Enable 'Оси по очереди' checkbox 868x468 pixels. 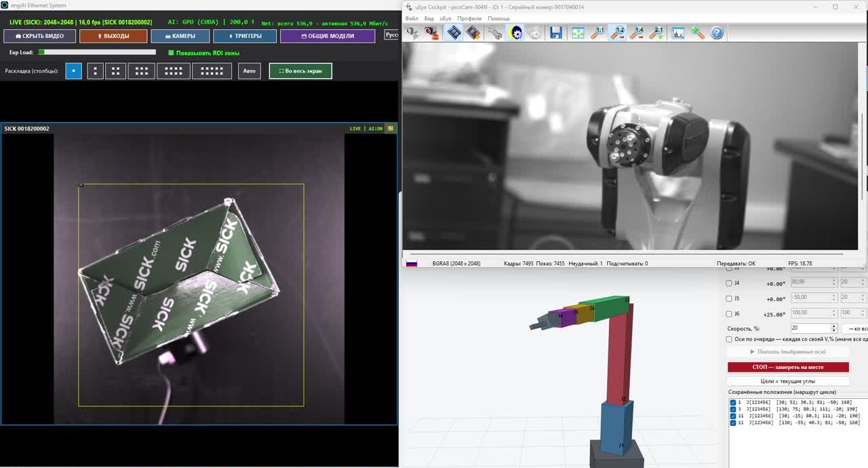pos(729,339)
